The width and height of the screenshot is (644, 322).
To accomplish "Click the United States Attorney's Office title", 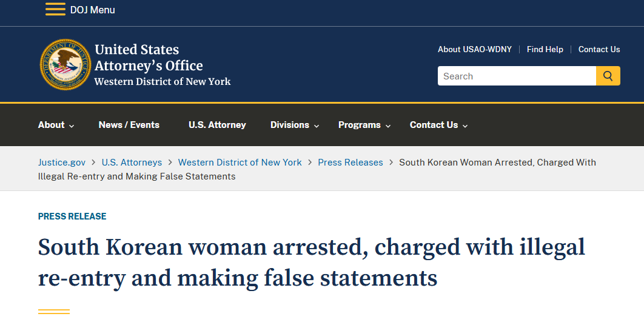I will tap(149, 58).
